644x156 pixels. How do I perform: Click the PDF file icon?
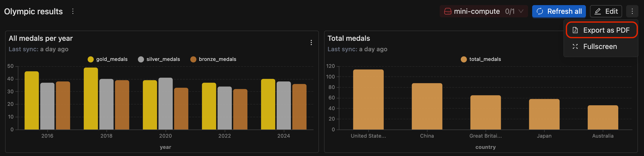click(575, 30)
